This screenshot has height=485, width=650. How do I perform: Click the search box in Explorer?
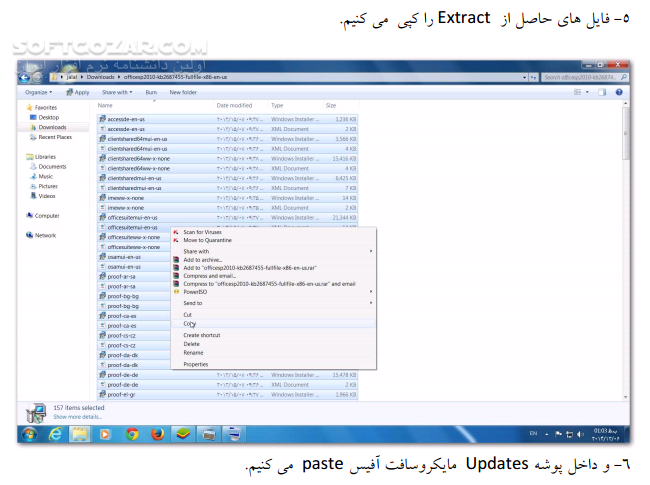tap(585, 78)
